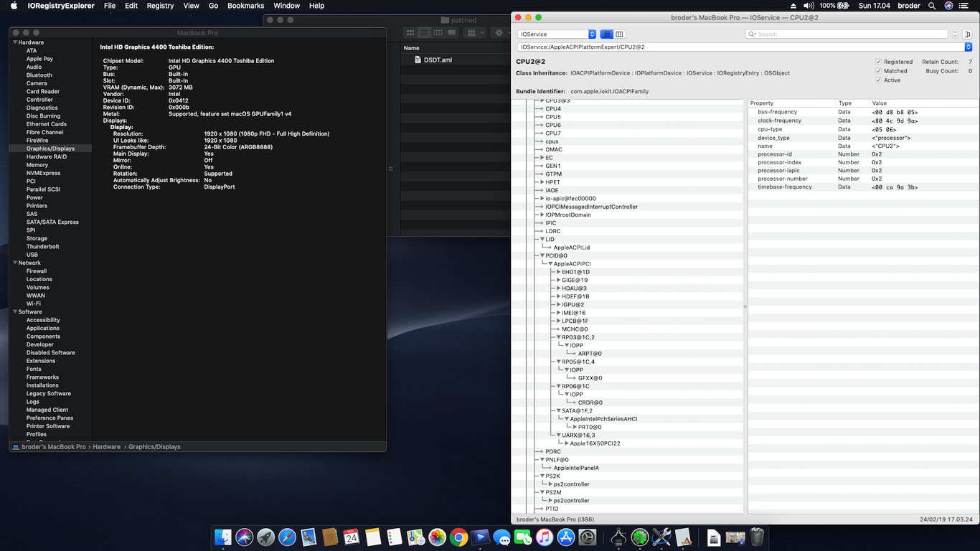Screen dimensions: 980x551
Task: Expand the IGPU@2 node
Action: pyautogui.click(x=559, y=304)
